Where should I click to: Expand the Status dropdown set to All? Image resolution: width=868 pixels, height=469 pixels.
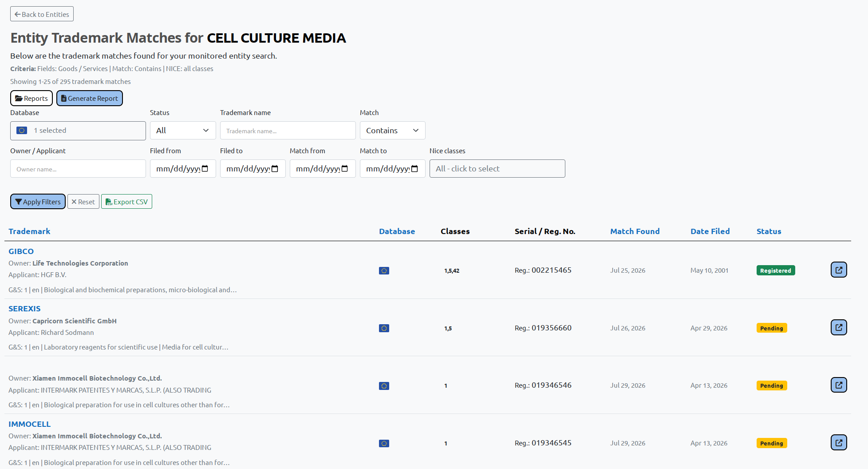(183, 131)
